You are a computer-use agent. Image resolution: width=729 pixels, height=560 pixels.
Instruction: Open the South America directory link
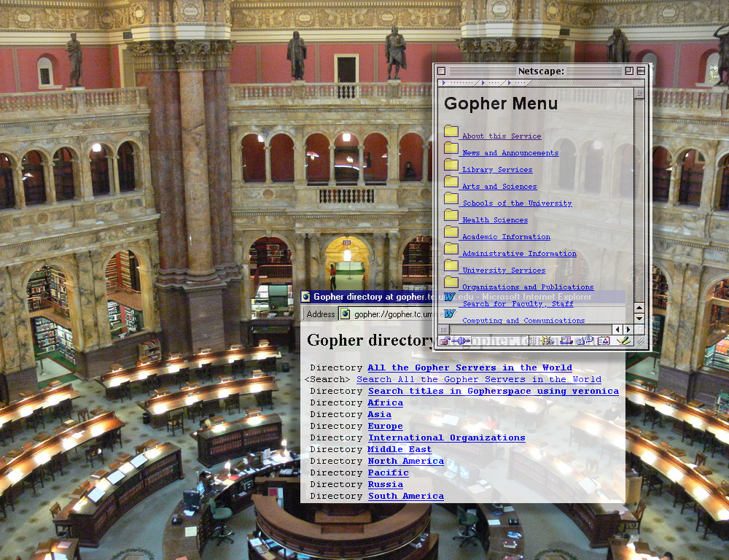click(406, 496)
